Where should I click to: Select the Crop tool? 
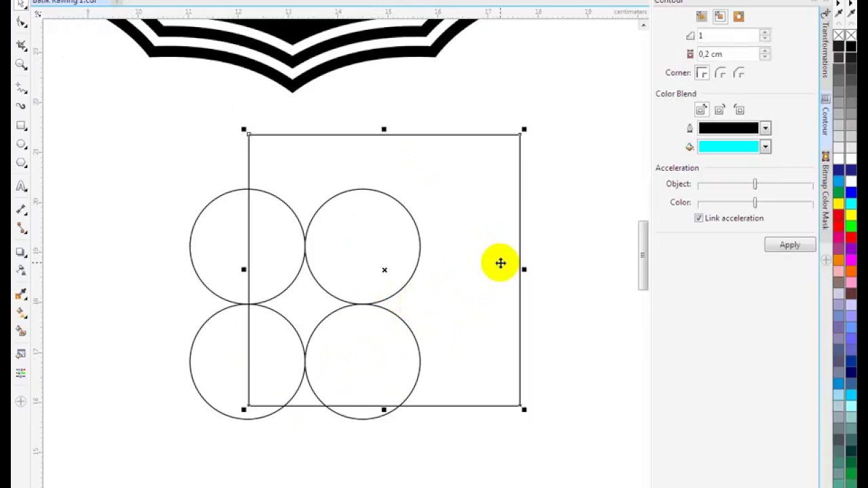click(21, 45)
